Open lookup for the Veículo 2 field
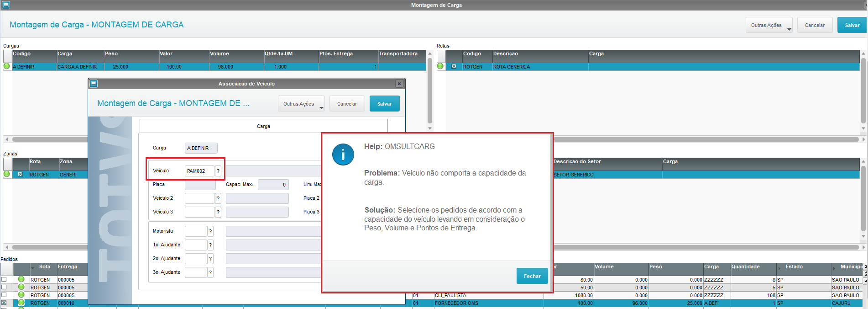This screenshot has height=309, width=868. [x=218, y=198]
